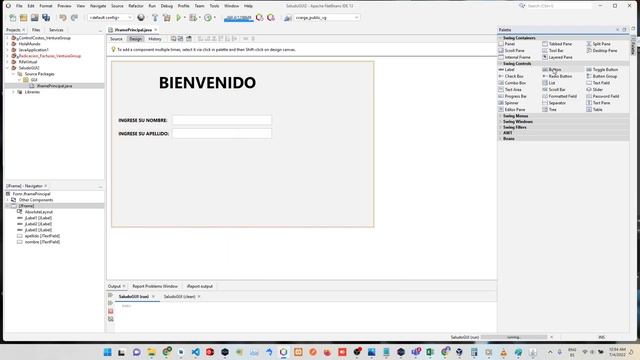The width and height of the screenshot is (640, 360).
Task: Click the globe browser icon in toolbar
Action: click(141, 18)
